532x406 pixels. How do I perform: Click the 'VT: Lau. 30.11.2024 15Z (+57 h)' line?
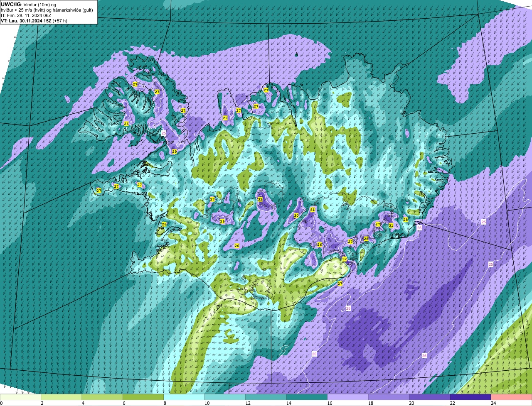34,20
